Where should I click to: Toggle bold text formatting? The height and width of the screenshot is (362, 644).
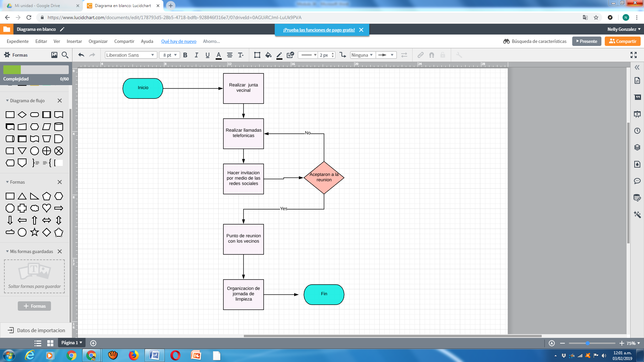(x=185, y=55)
